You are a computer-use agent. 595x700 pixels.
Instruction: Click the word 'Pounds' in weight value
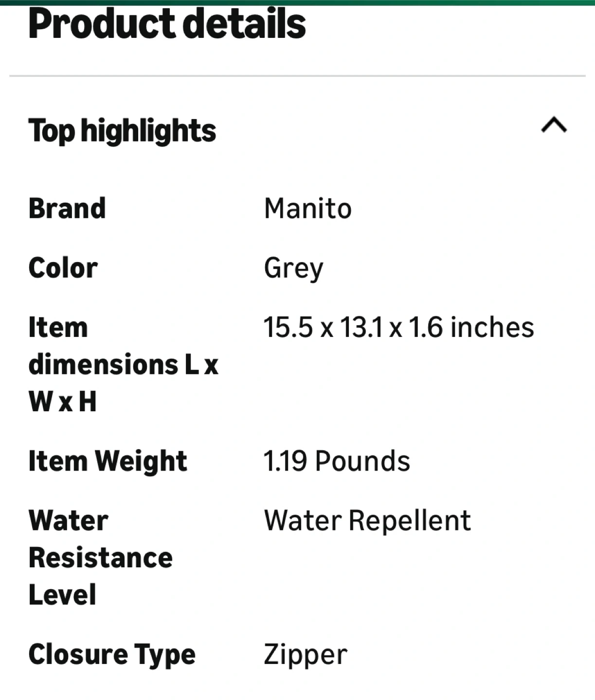[362, 461]
